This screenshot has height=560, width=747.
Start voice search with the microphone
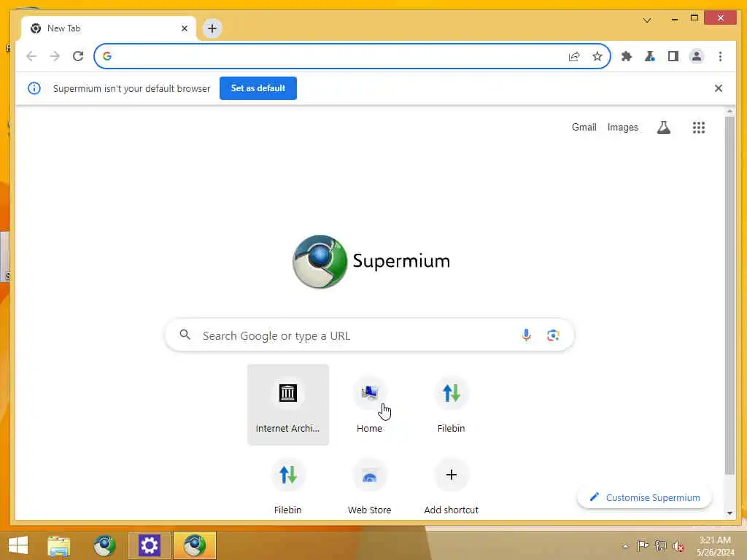point(527,335)
